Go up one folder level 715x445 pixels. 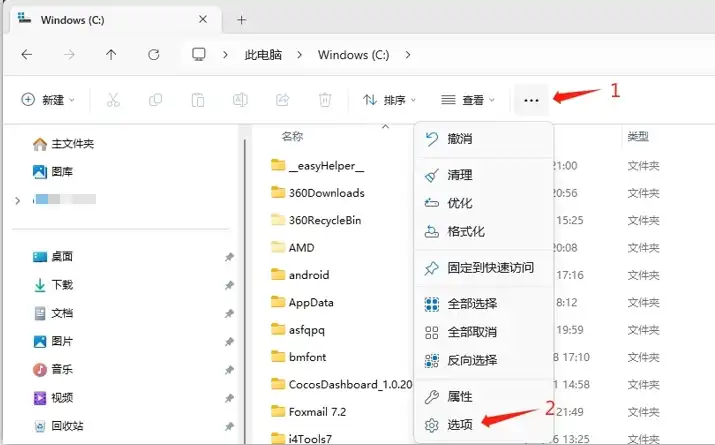111,55
